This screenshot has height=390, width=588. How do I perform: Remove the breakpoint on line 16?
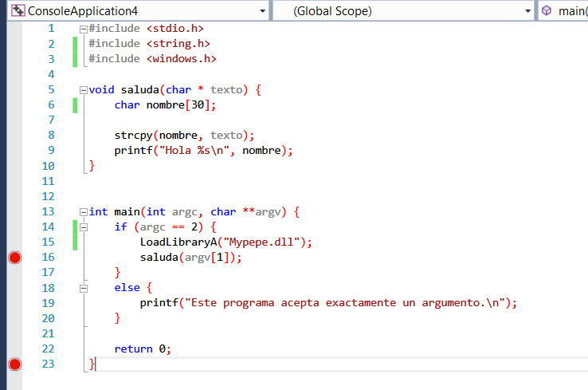click(14, 258)
